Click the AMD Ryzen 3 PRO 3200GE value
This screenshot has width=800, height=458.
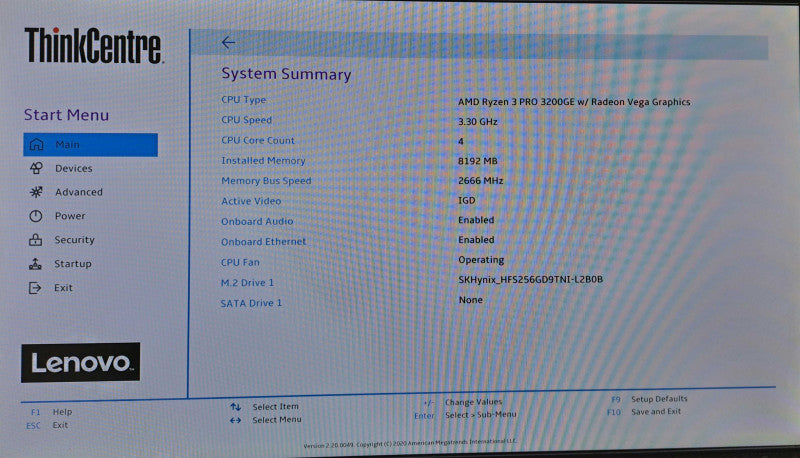click(x=574, y=102)
